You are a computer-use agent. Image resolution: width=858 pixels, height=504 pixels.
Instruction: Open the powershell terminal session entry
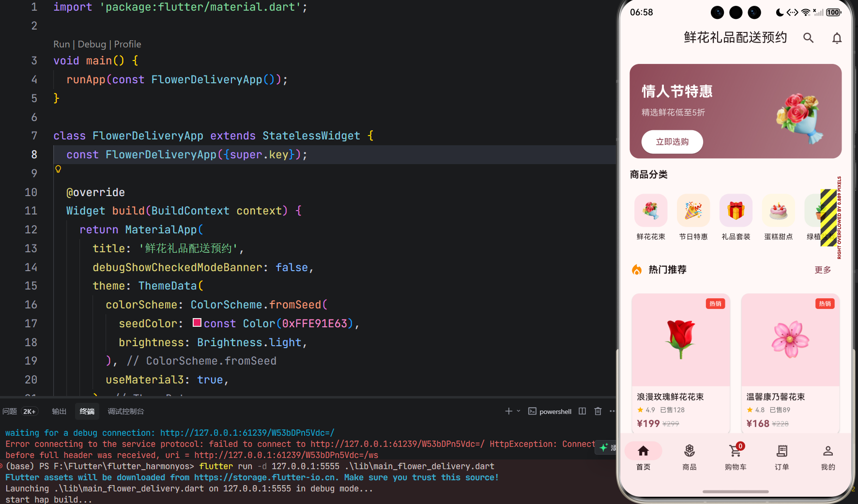(x=550, y=411)
